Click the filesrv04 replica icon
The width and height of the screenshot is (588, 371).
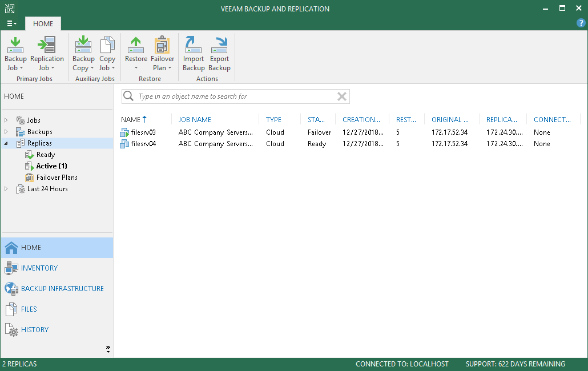point(124,143)
